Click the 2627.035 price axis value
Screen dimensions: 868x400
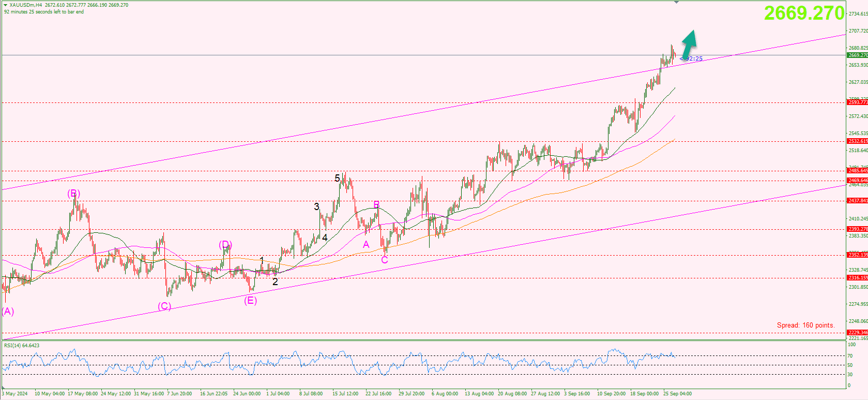(858, 82)
